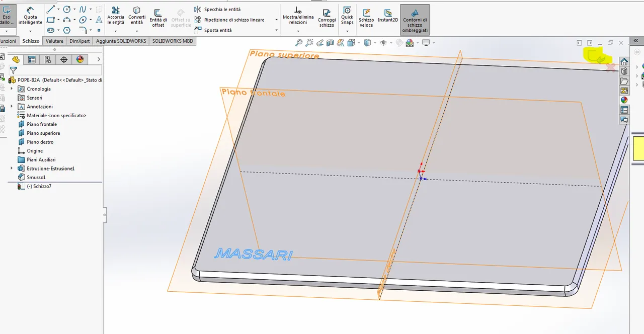644x334 pixels.
Task: Select Sensori in the feature tree
Action: pyautogui.click(x=30, y=98)
